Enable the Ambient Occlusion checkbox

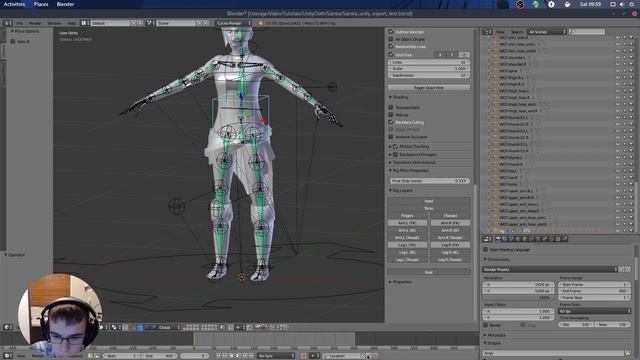(391, 137)
